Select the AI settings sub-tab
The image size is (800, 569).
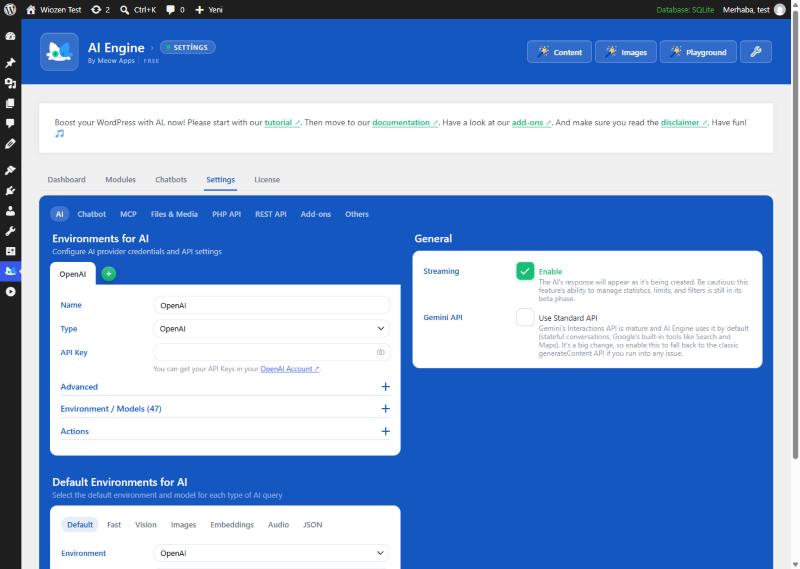pyautogui.click(x=60, y=214)
